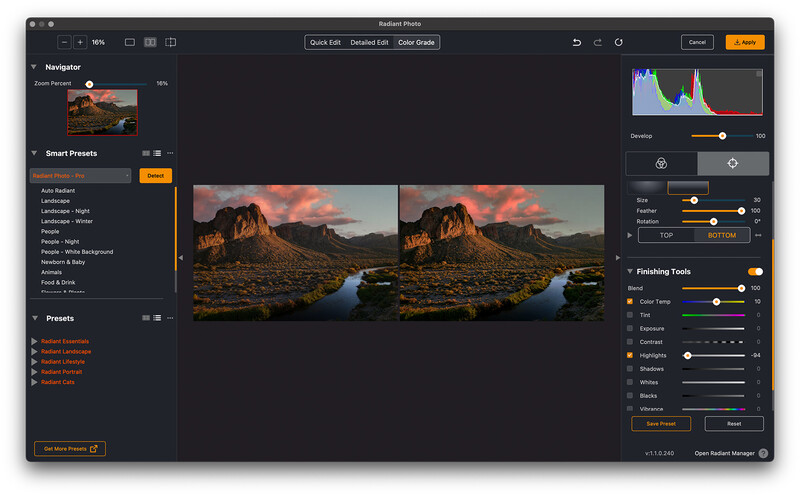The height and width of the screenshot is (496, 800).
Task: Expand the Radiant Landscape preset group
Action: (34, 351)
